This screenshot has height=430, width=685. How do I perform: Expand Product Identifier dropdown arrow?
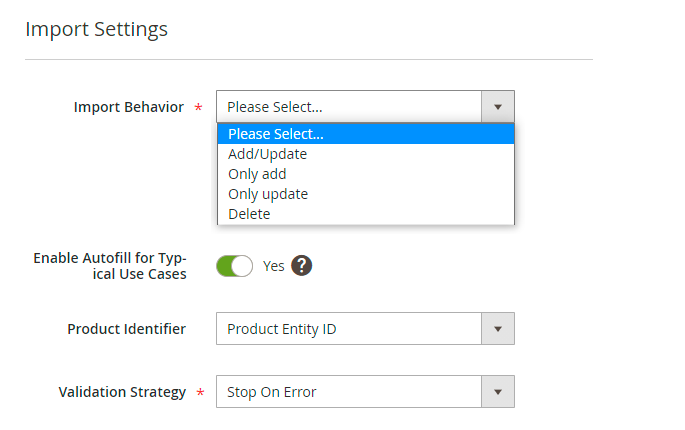(498, 329)
